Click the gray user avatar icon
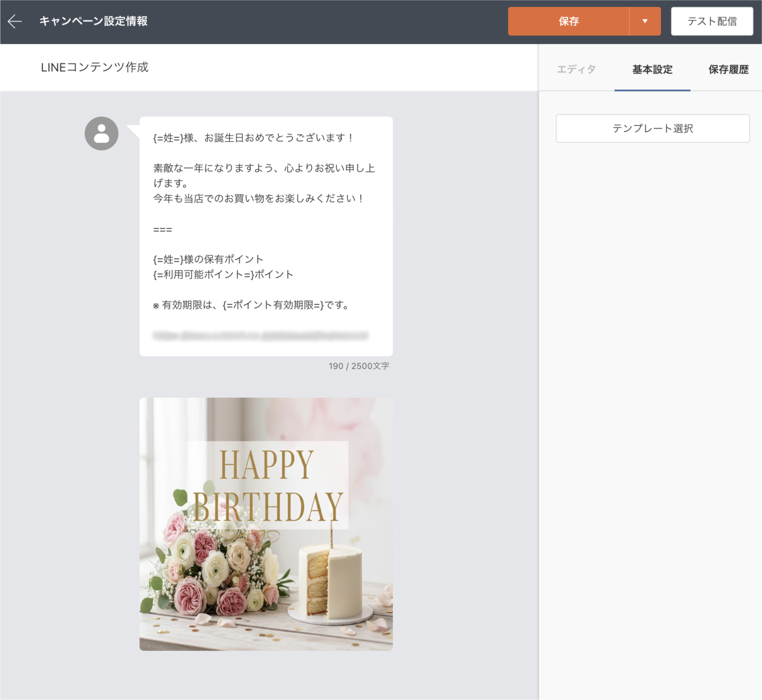Viewport: 762px width, 700px height. click(101, 133)
